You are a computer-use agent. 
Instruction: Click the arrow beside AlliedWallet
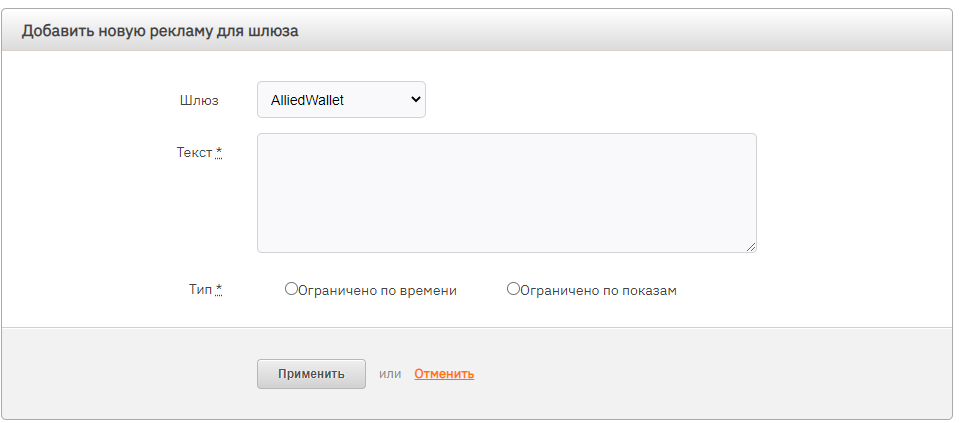416,100
